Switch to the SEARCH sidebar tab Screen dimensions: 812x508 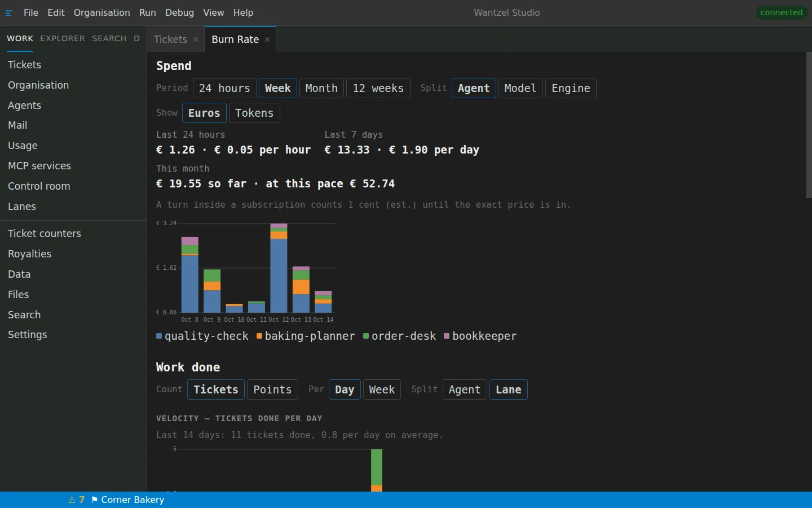click(x=109, y=38)
